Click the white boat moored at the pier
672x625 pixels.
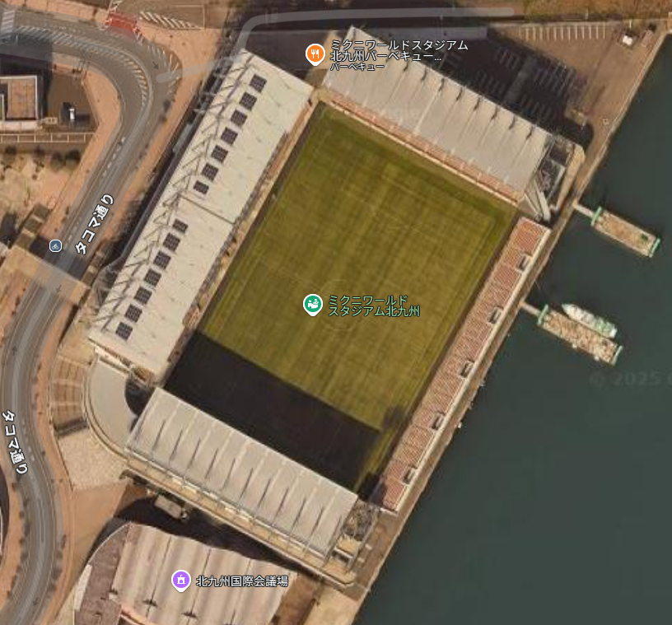[590, 319]
